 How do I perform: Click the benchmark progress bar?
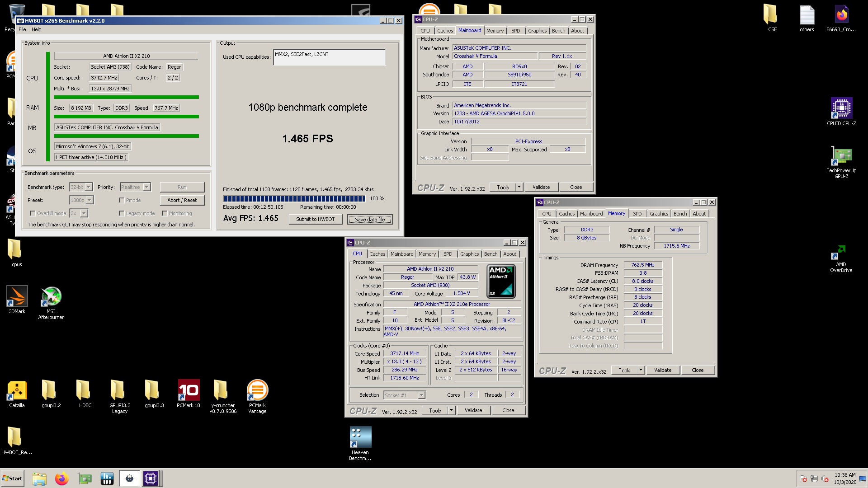[294, 199]
